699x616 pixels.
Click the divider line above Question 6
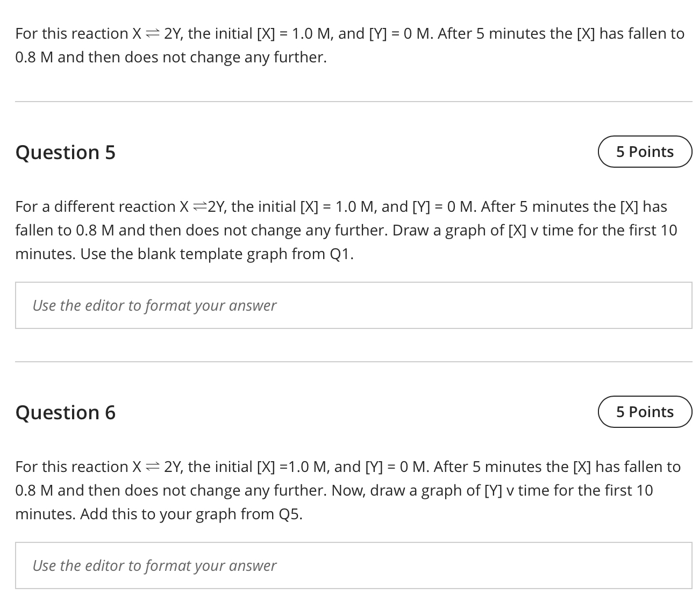tap(349, 361)
